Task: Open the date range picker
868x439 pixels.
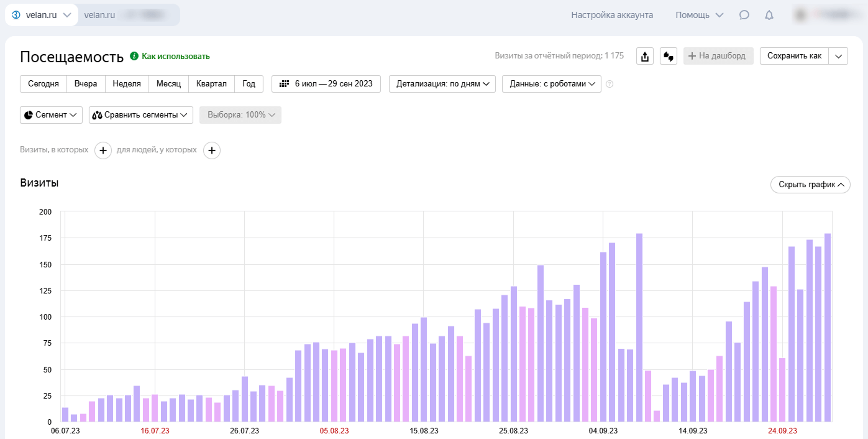Action: point(326,84)
